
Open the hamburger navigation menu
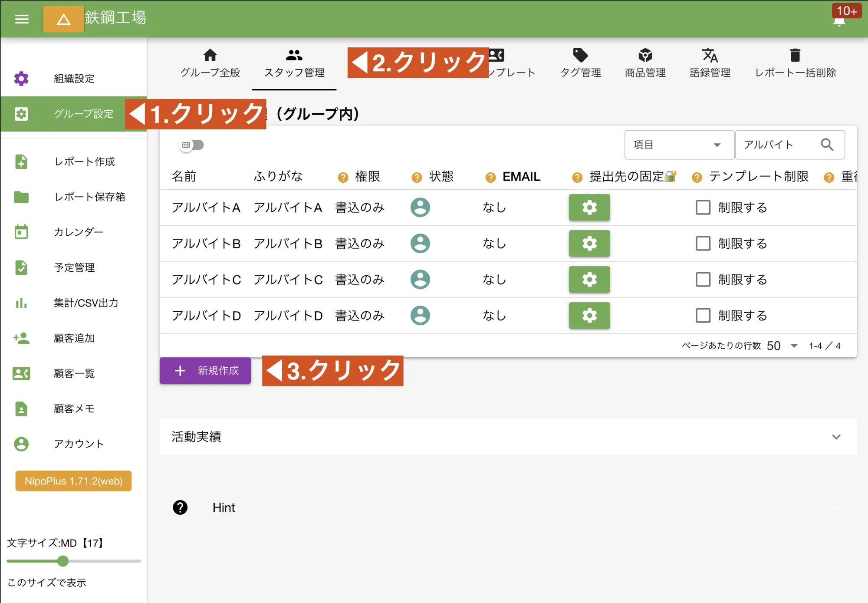click(x=21, y=19)
